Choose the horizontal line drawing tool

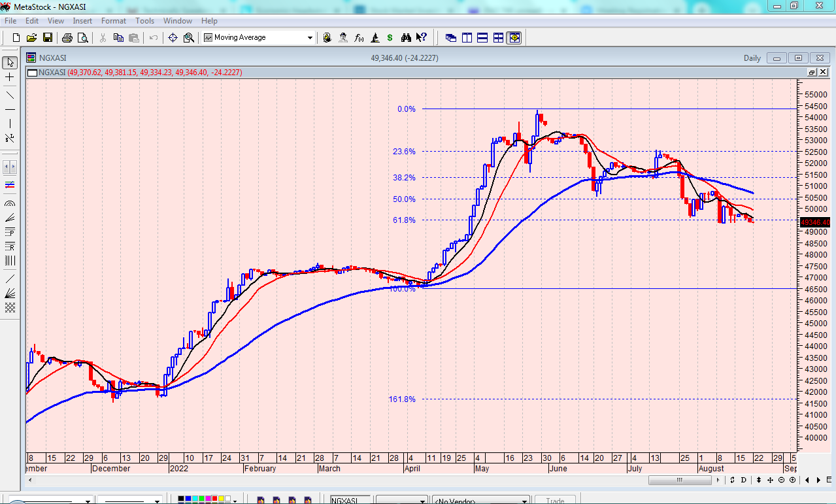point(10,109)
